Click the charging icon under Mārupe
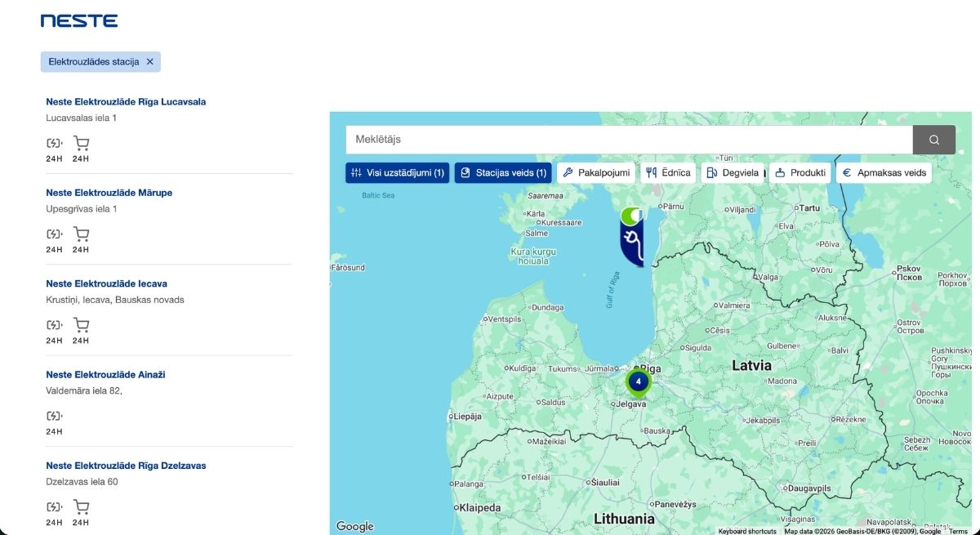Screen dimensions: 980x535 [x=54, y=234]
